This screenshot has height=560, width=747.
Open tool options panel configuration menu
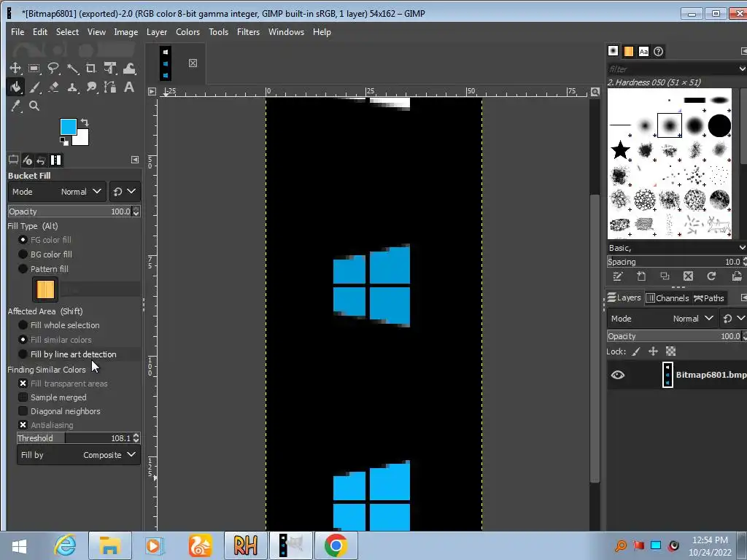click(135, 160)
